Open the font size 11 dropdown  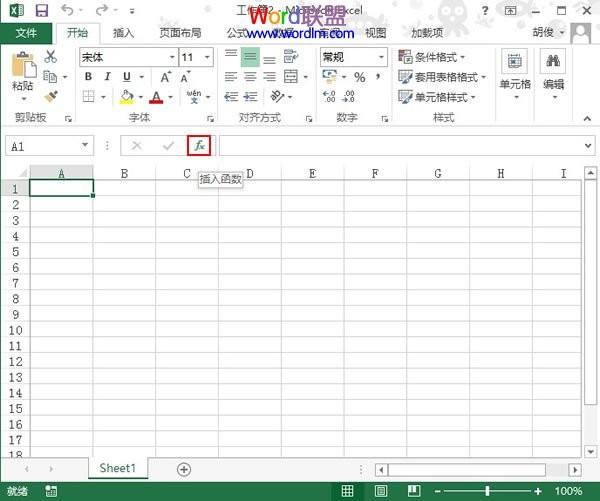pos(207,57)
